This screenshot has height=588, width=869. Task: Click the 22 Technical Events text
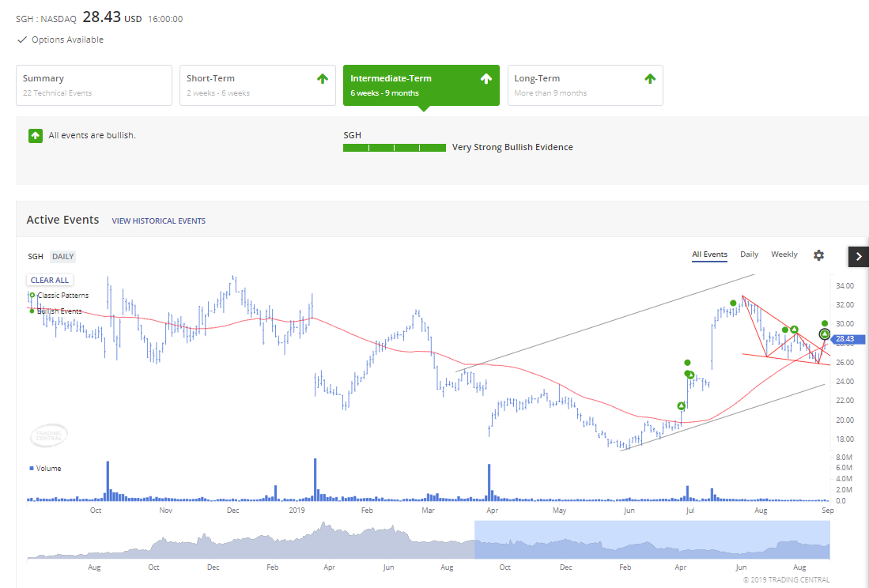(57, 93)
